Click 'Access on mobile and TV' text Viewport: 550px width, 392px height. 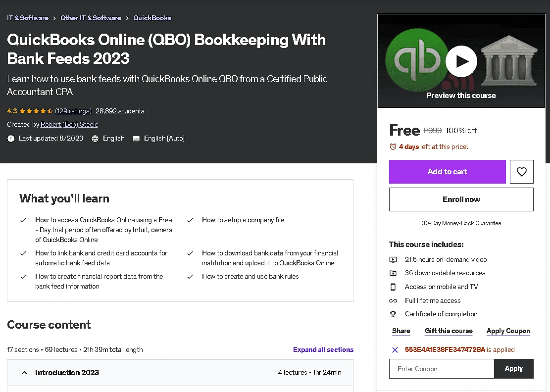pos(441,287)
